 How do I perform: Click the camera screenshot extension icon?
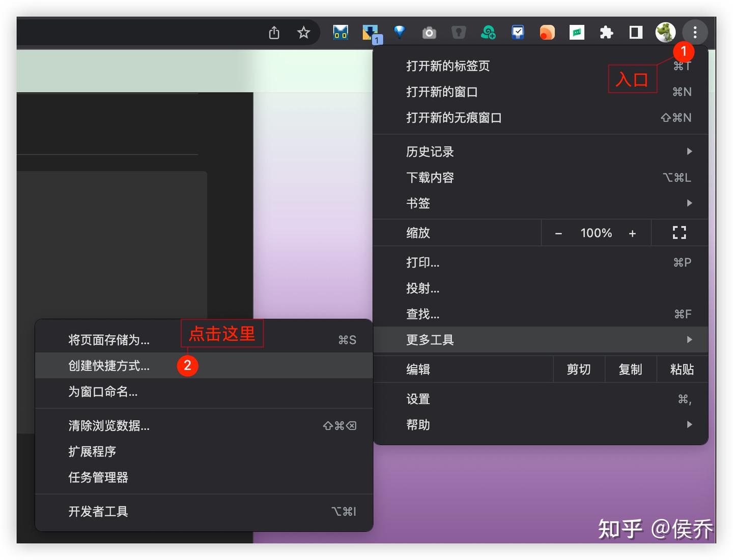coord(429,32)
